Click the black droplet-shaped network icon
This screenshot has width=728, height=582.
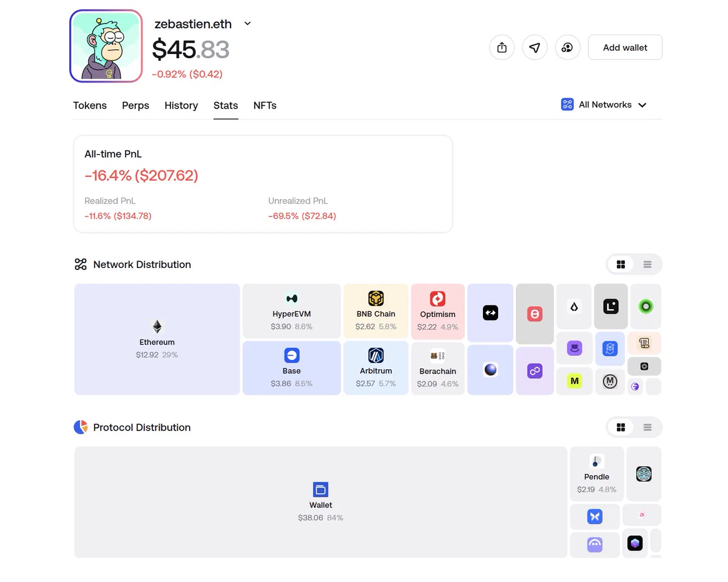(x=574, y=306)
